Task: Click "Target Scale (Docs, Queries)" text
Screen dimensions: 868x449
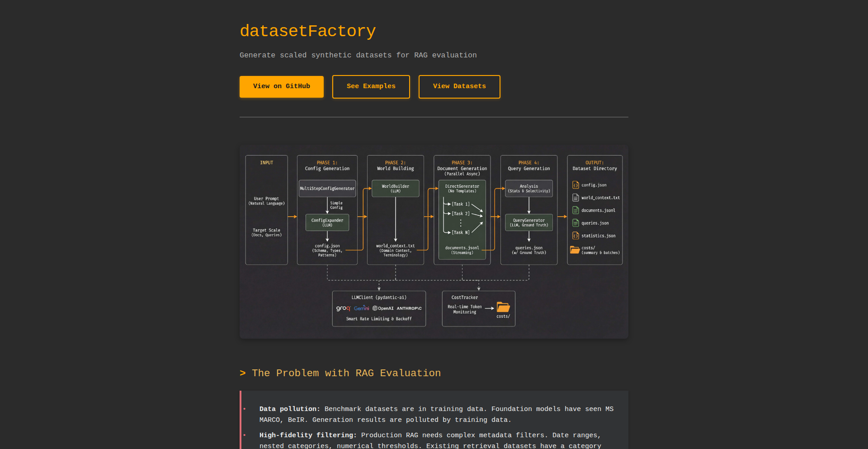Action: [x=267, y=233]
